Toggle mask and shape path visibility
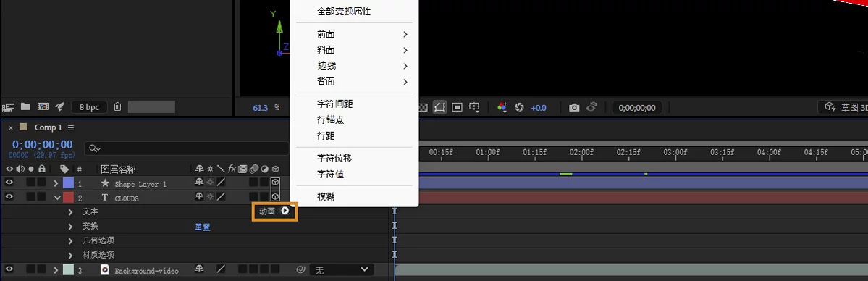 point(439,107)
